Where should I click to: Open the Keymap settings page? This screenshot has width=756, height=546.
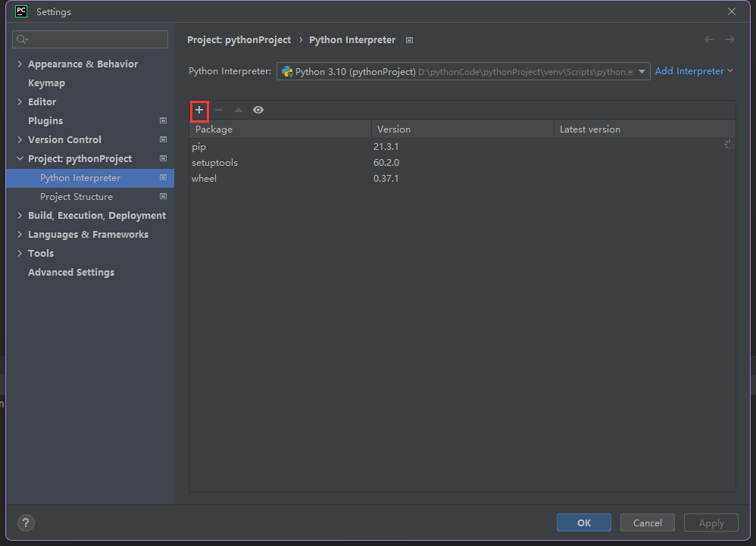coord(46,83)
